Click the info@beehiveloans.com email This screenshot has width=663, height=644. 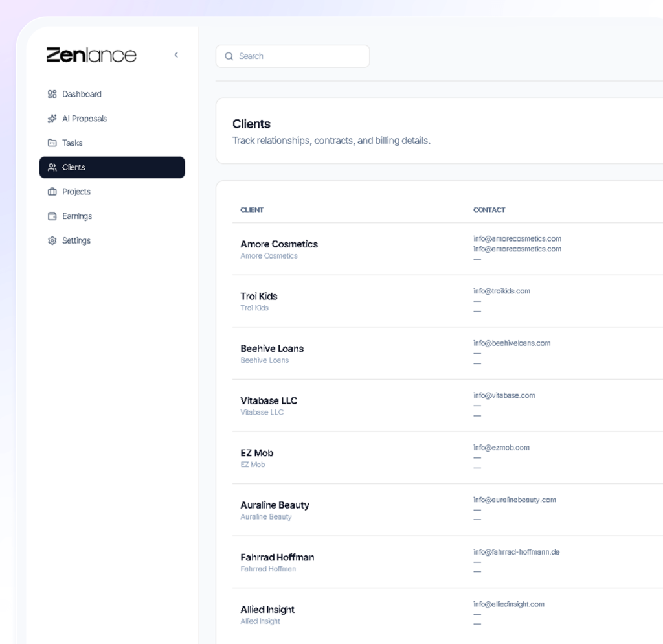[x=511, y=343]
